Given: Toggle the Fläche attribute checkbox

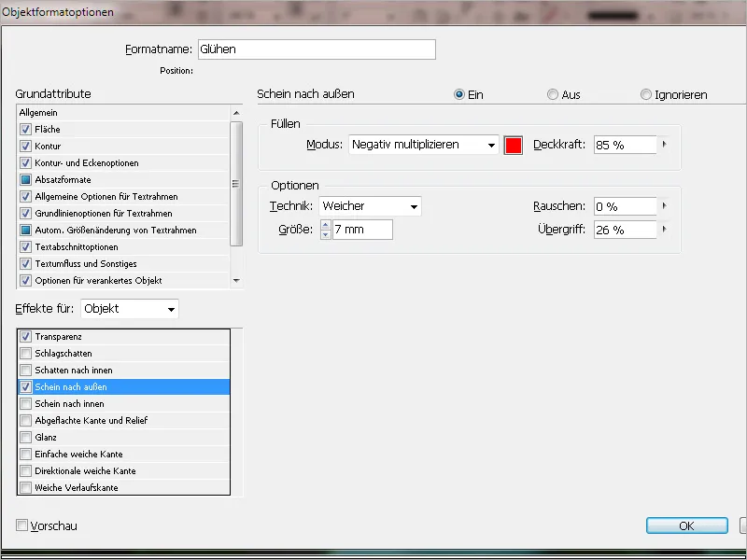Looking at the screenshot, I should click(x=26, y=129).
